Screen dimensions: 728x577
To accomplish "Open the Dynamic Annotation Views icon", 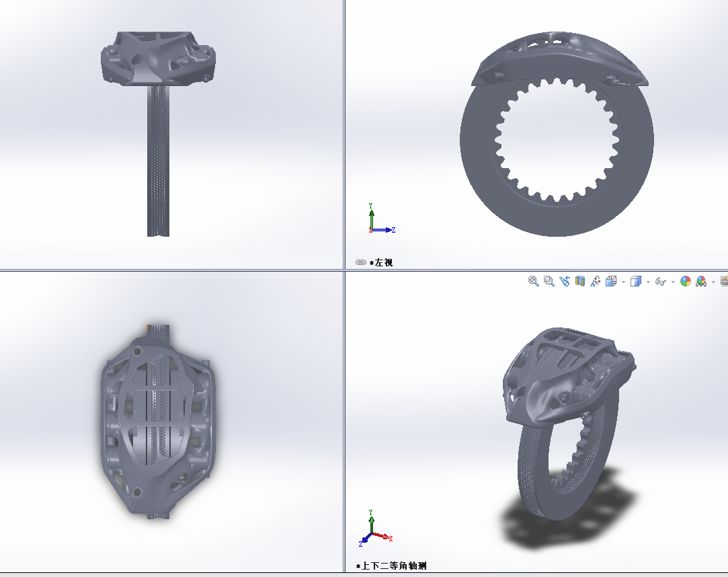I will (595, 281).
